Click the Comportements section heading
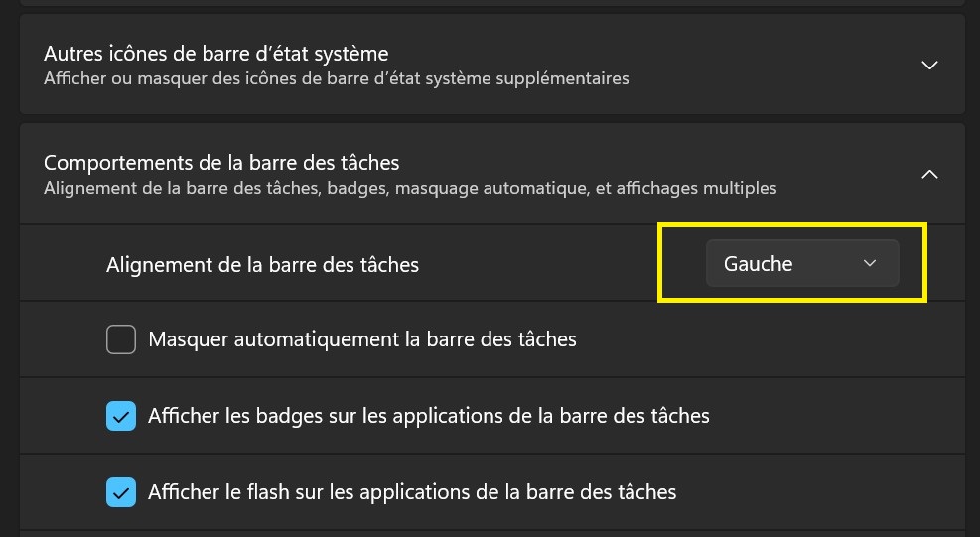The image size is (980, 537). click(x=221, y=162)
